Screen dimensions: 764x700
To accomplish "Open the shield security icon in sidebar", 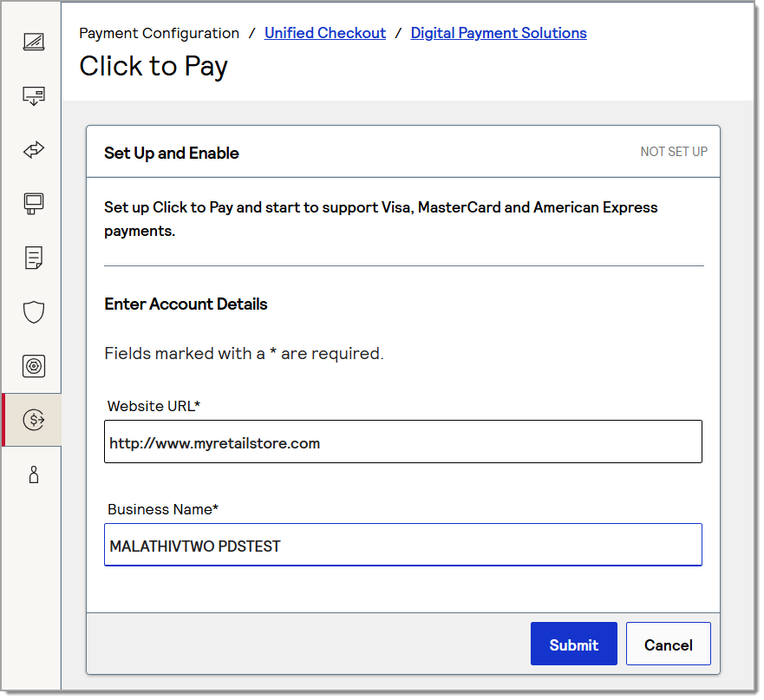I will tap(34, 312).
